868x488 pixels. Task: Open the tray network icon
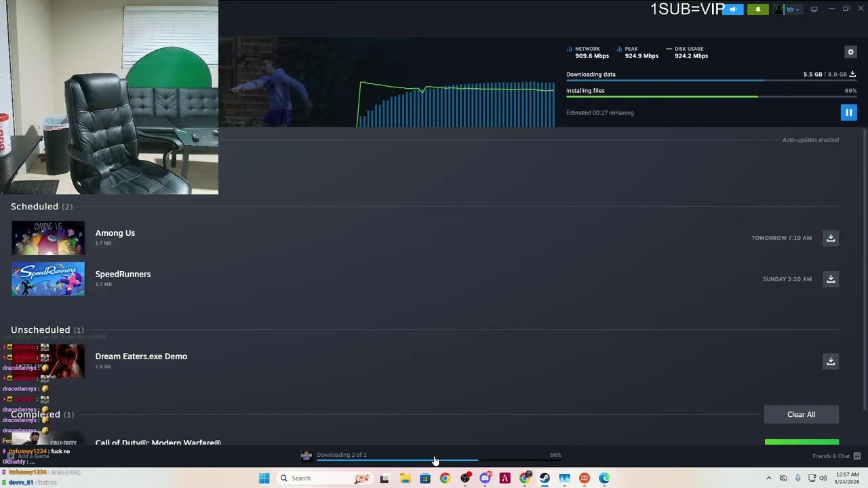[812, 479]
